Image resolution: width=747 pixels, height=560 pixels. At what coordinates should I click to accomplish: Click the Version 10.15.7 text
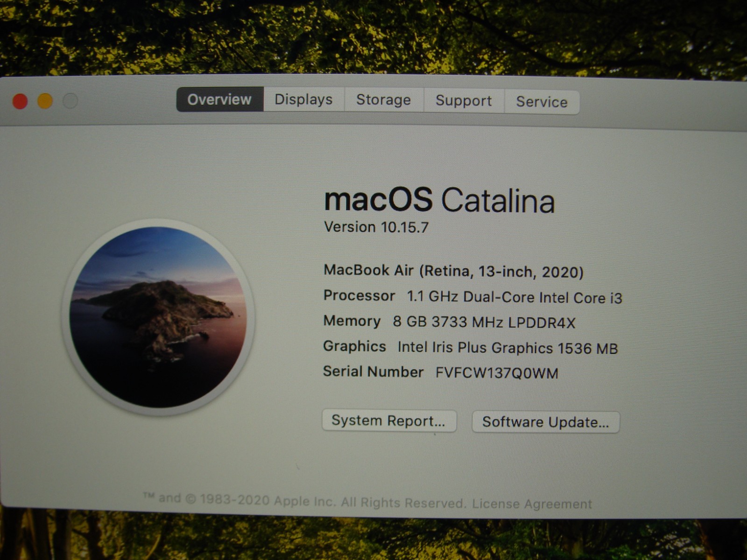pos(376,227)
